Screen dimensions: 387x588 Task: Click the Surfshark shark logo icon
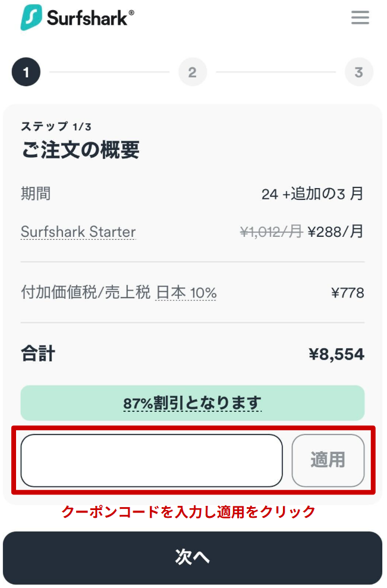pos(32,18)
